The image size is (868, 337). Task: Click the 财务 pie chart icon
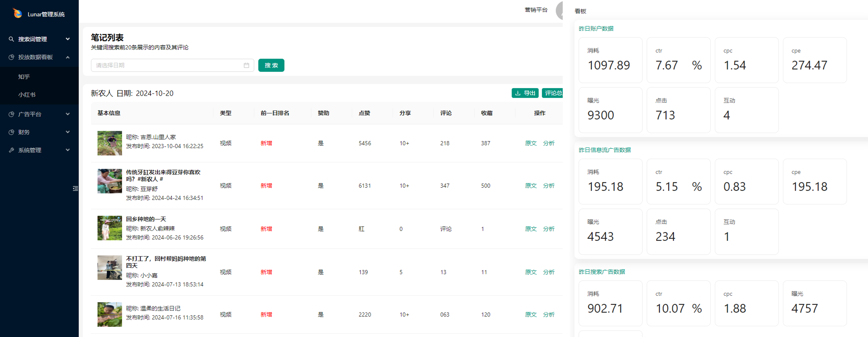(x=11, y=132)
